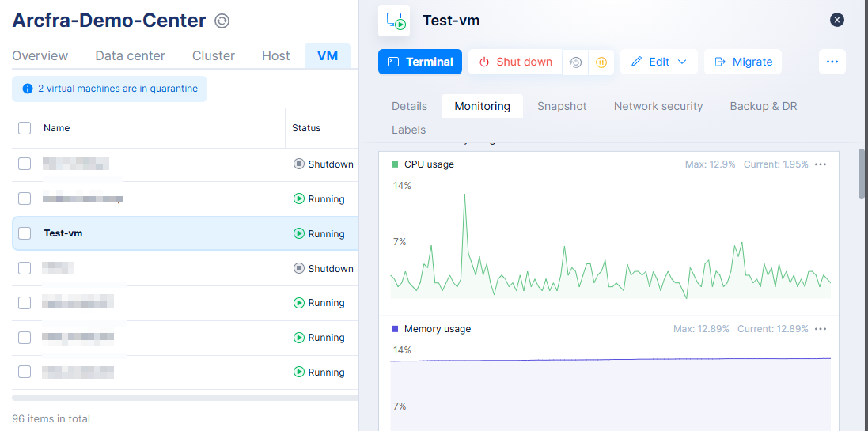Click the quarantine info icon
This screenshot has height=431, width=868.
(x=28, y=89)
